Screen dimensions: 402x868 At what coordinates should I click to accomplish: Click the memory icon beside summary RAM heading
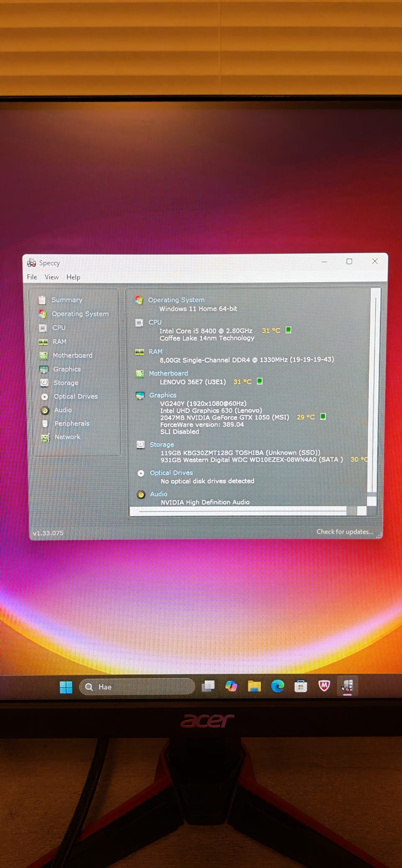[x=139, y=352]
